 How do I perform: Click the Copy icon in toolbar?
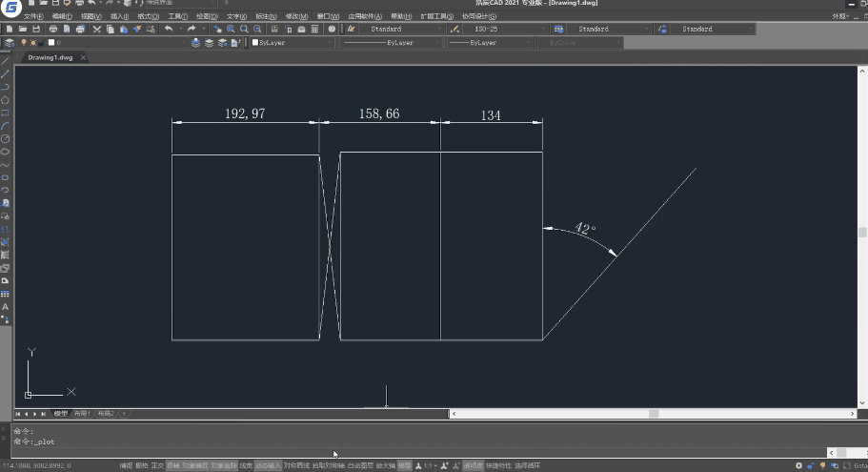click(x=111, y=29)
